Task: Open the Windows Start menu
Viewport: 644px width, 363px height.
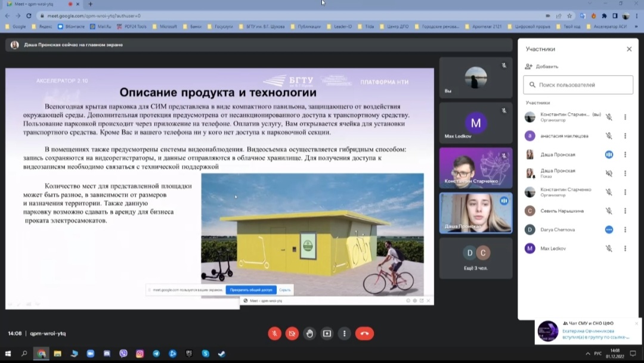Action: pyautogui.click(x=8, y=353)
